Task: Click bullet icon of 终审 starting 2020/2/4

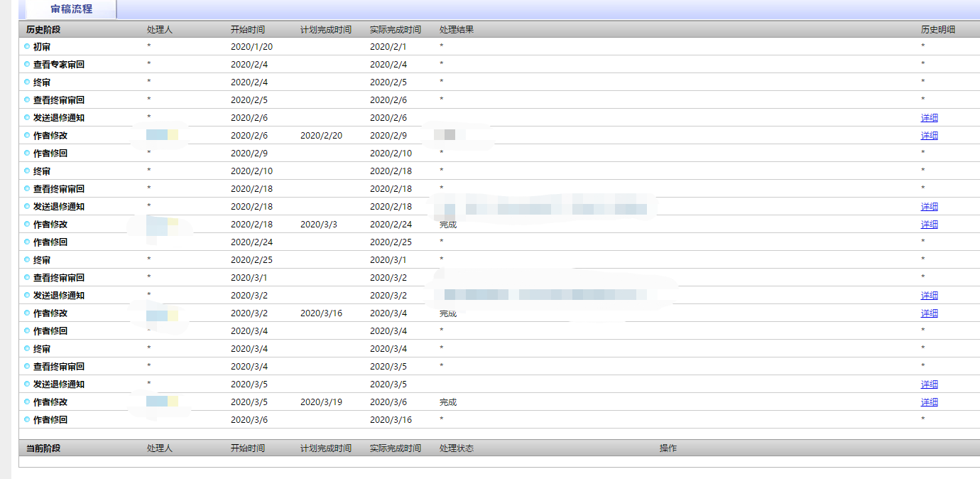Action: click(27, 82)
